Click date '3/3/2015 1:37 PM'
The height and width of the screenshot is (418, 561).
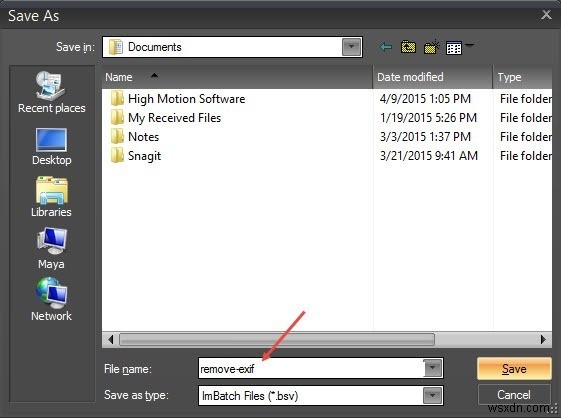(x=425, y=136)
